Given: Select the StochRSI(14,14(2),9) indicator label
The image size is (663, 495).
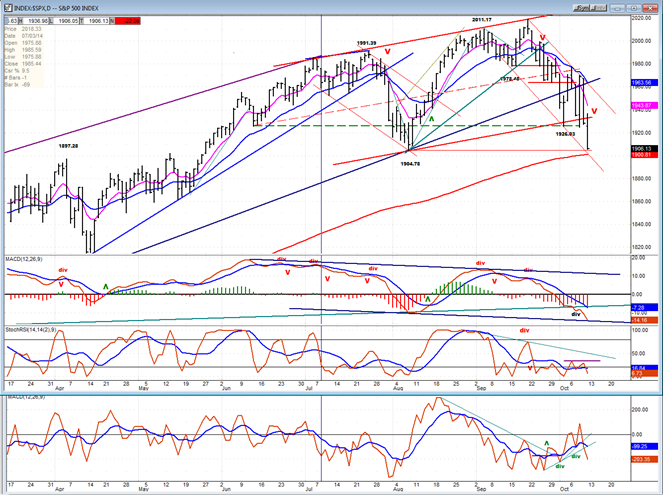Looking at the screenshot, I should [30, 328].
